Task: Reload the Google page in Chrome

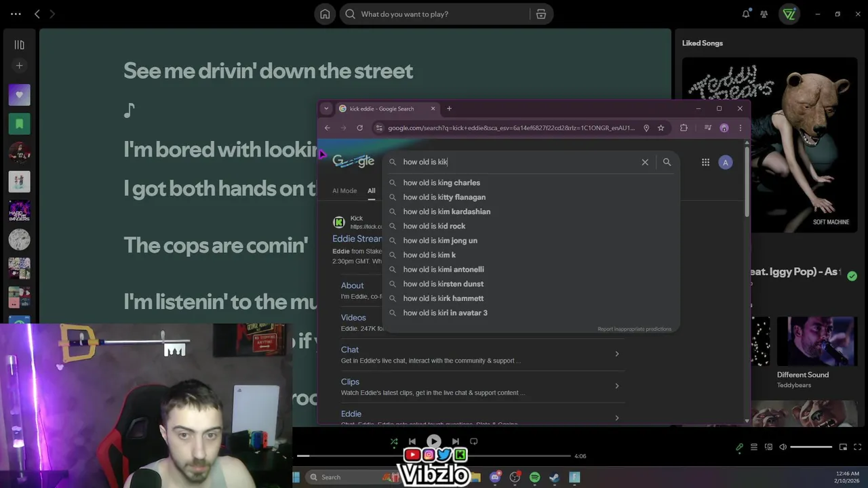Action: click(x=359, y=127)
